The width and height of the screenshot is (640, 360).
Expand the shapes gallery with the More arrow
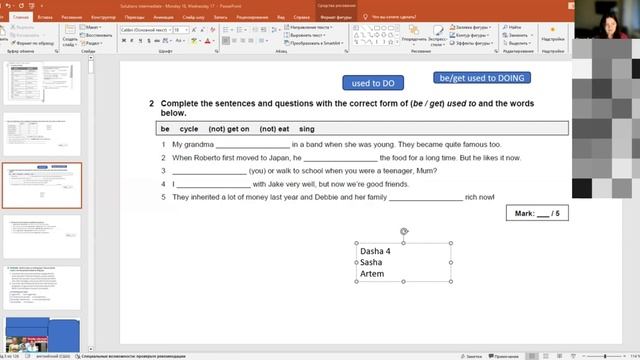point(398,42)
